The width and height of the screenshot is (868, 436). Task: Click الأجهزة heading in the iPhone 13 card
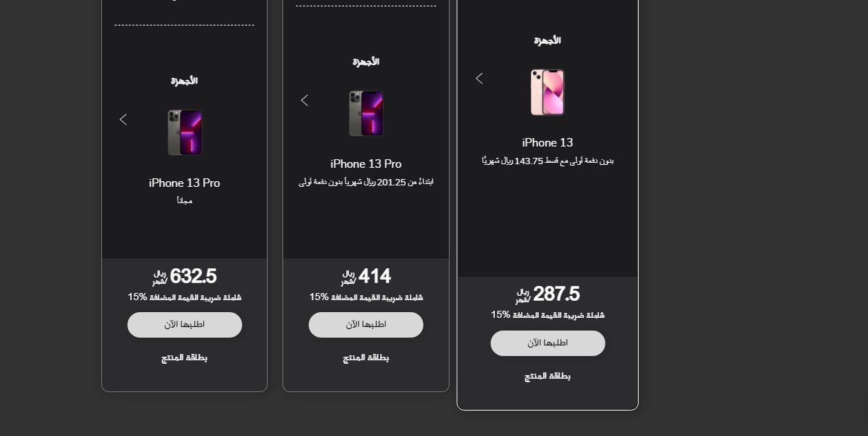click(547, 40)
